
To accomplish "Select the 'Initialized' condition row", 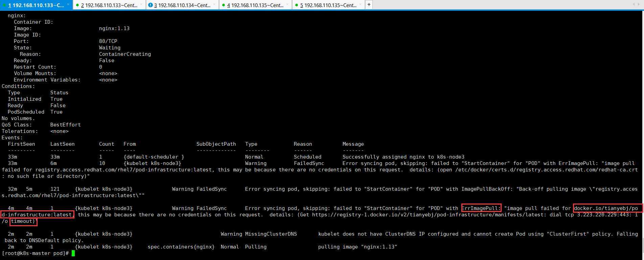I will pos(35,99).
